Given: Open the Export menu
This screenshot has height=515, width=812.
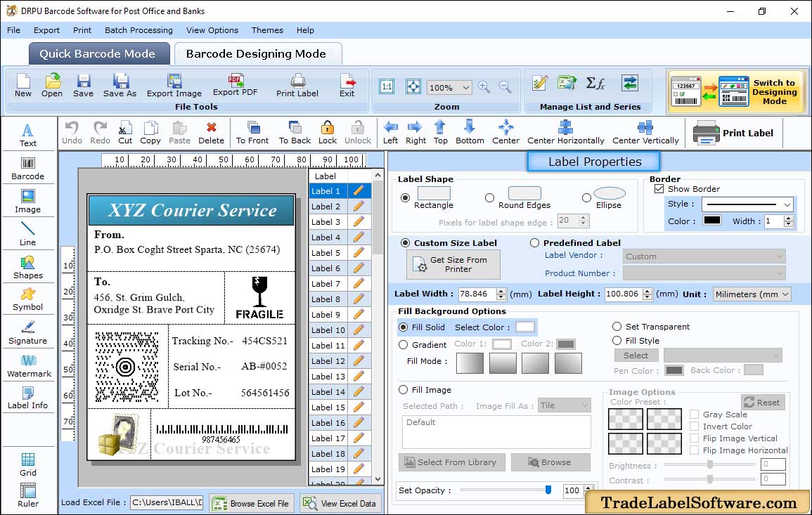Looking at the screenshot, I should coord(46,30).
